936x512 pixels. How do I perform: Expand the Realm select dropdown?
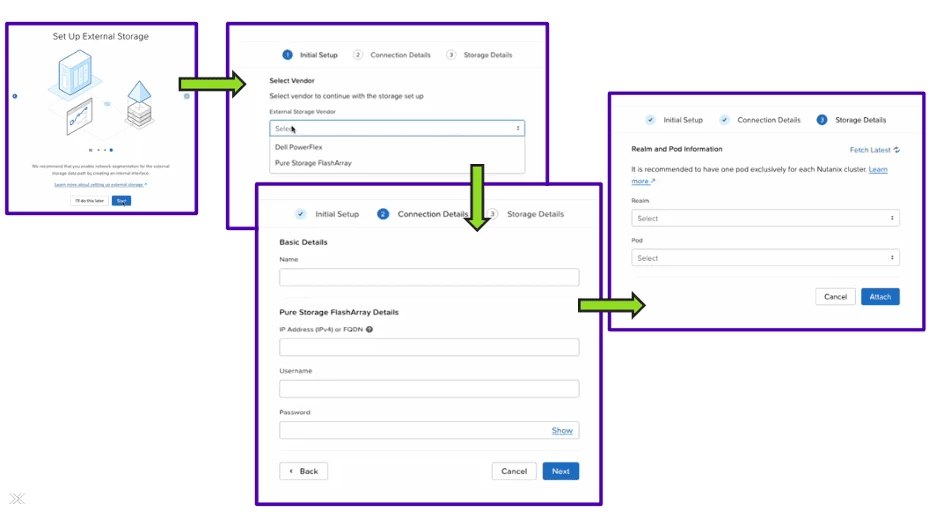click(765, 218)
